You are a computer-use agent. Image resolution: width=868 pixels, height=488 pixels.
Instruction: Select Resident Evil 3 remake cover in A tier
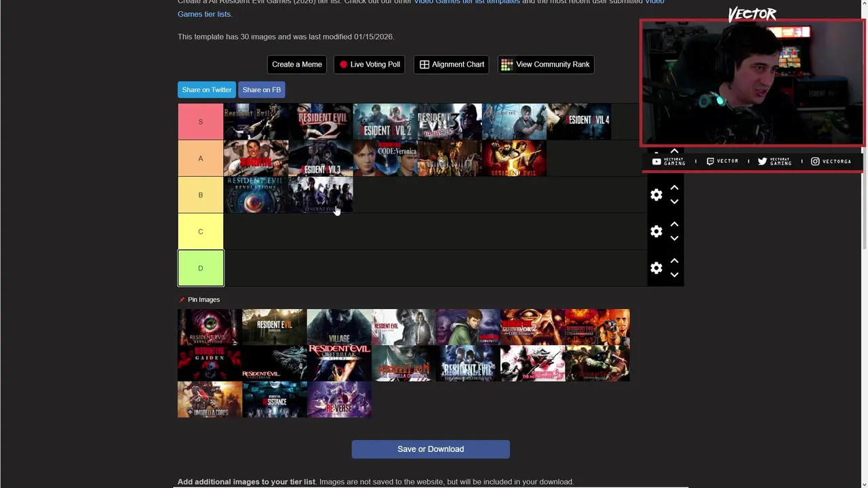pos(321,158)
